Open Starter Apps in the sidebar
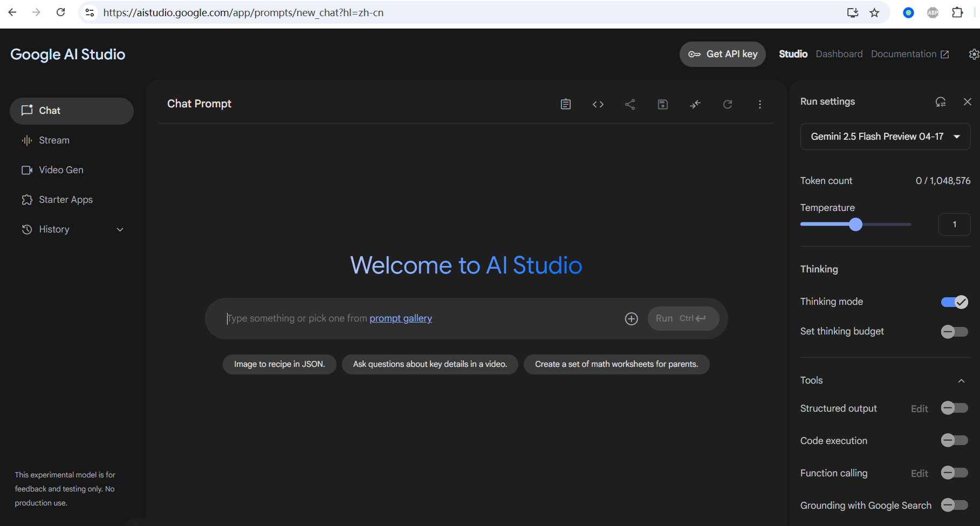The width and height of the screenshot is (980, 526). 72,200
